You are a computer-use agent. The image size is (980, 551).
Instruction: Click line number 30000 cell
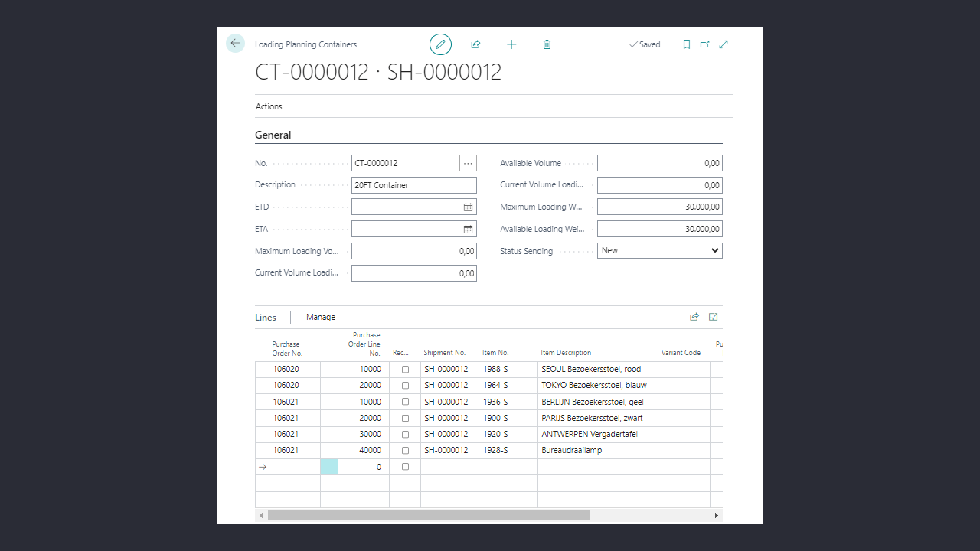pyautogui.click(x=364, y=435)
